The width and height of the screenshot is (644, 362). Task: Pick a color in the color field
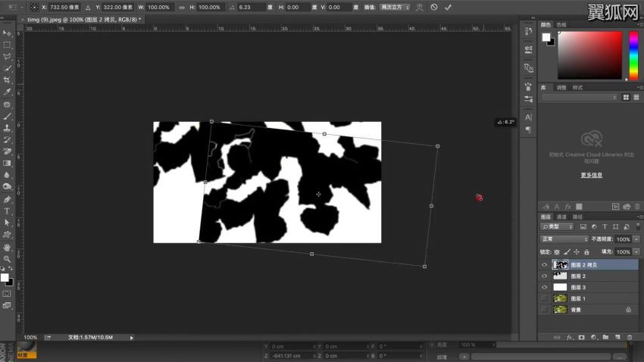pos(589,55)
